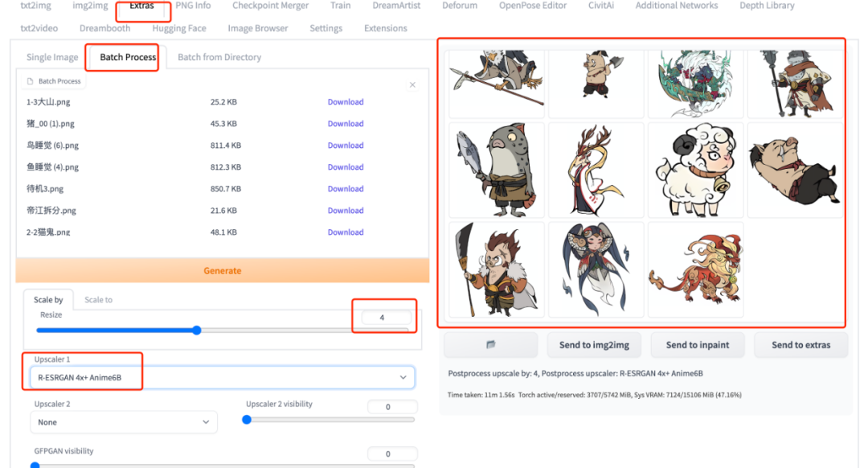Open the Settings tab
The height and width of the screenshot is (468, 868).
pos(325,28)
